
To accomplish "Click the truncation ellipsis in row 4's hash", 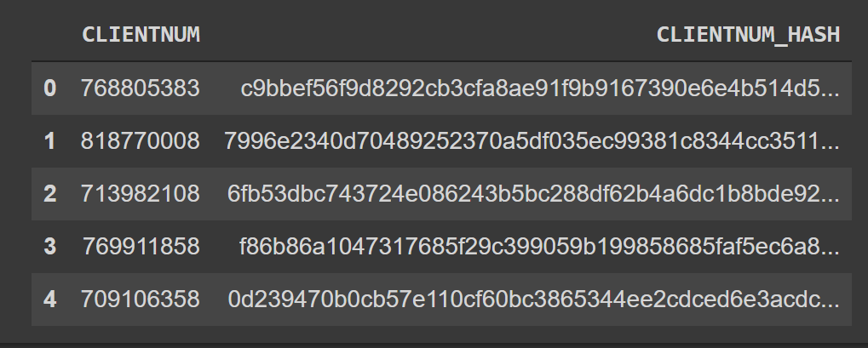I will tap(832, 302).
